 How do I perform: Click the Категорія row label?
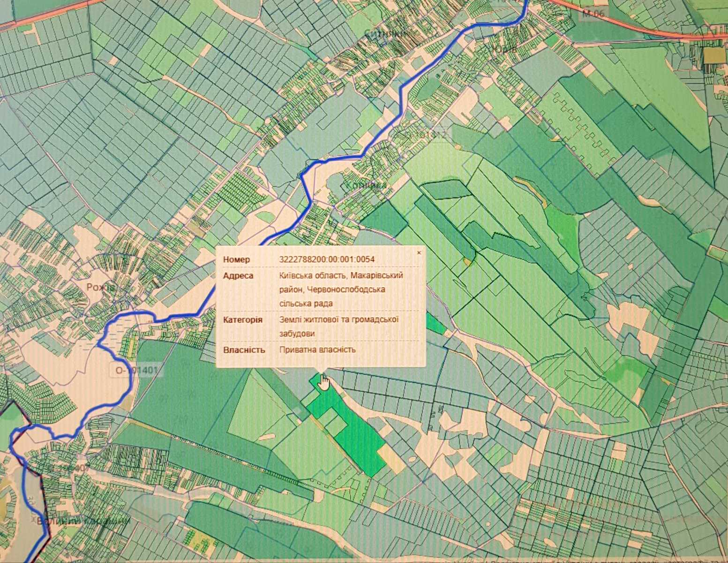click(x=242, y=320)
